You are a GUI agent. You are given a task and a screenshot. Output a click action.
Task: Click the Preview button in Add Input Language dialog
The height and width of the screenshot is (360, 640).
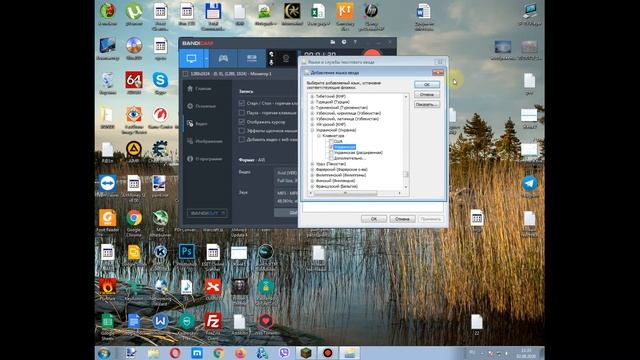coord(427,104)
